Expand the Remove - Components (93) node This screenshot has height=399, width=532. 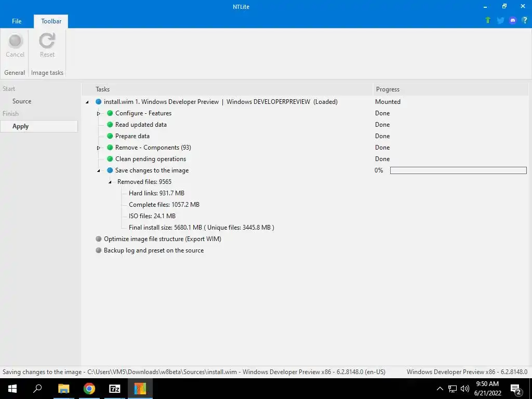(98, 148)
